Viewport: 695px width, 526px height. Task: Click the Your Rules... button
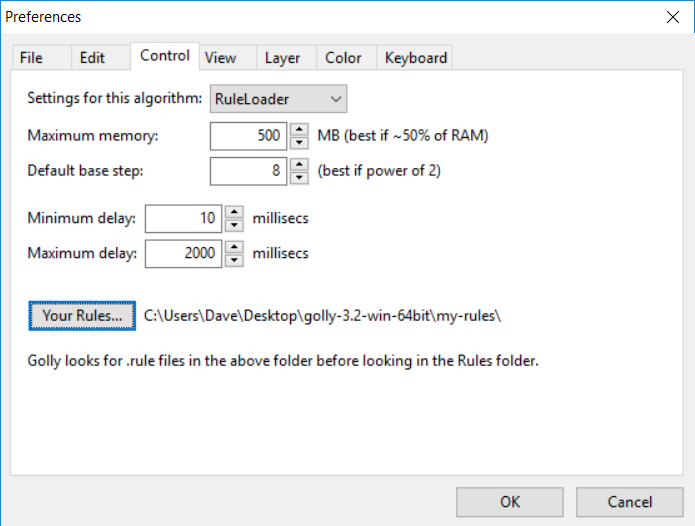point(82,316)
